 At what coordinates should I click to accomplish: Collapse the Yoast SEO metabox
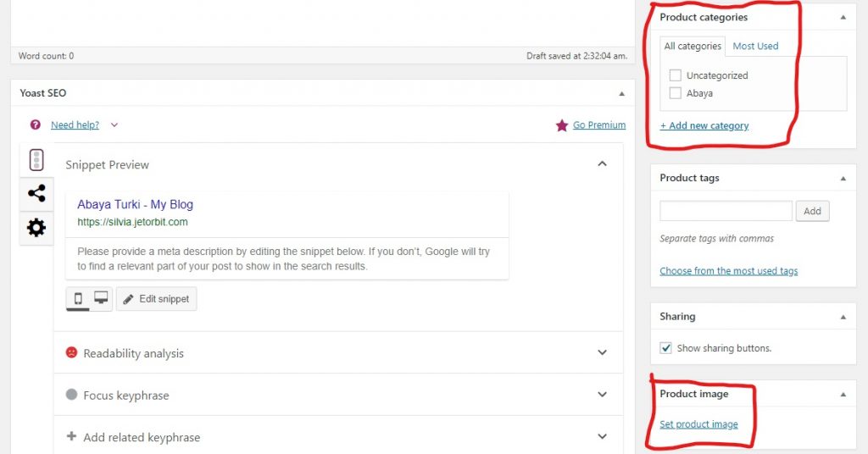tap(621, 94)
